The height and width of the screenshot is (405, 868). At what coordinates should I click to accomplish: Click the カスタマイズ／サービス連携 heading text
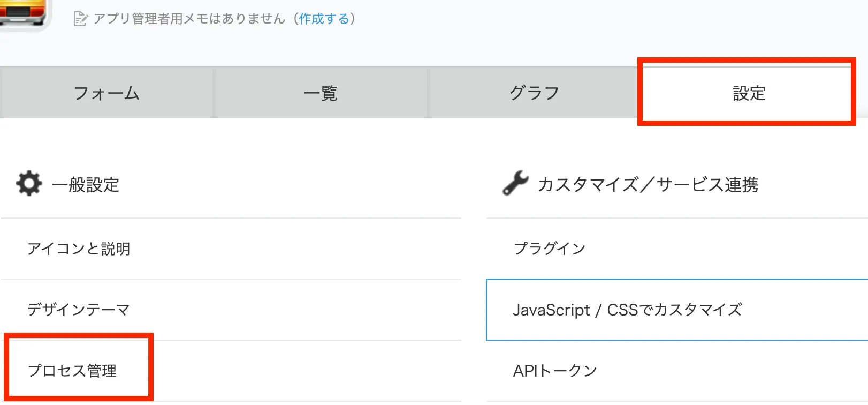648,185
